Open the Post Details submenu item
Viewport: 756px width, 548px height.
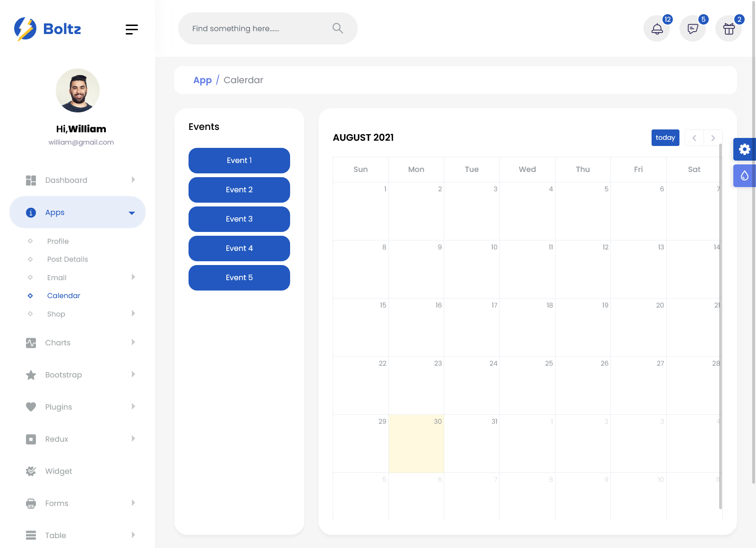pos(68,259)
